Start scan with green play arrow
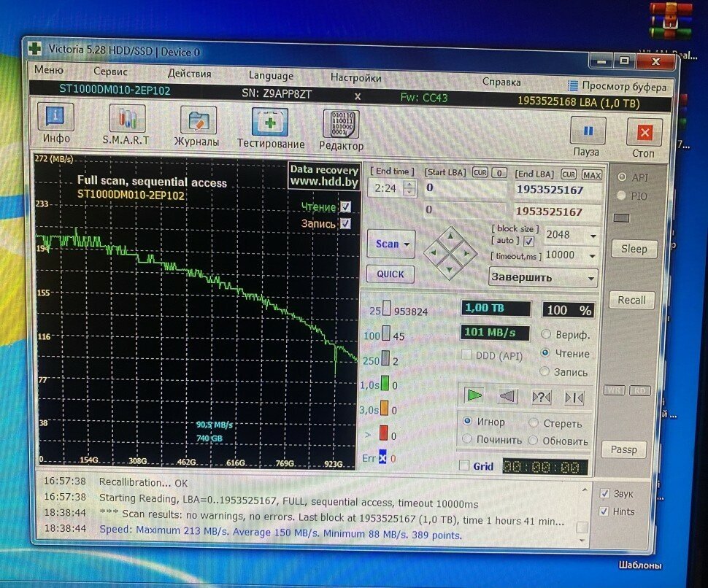This screenshot has height=588, width=708. pyautogui.click(x=473, y=395)
